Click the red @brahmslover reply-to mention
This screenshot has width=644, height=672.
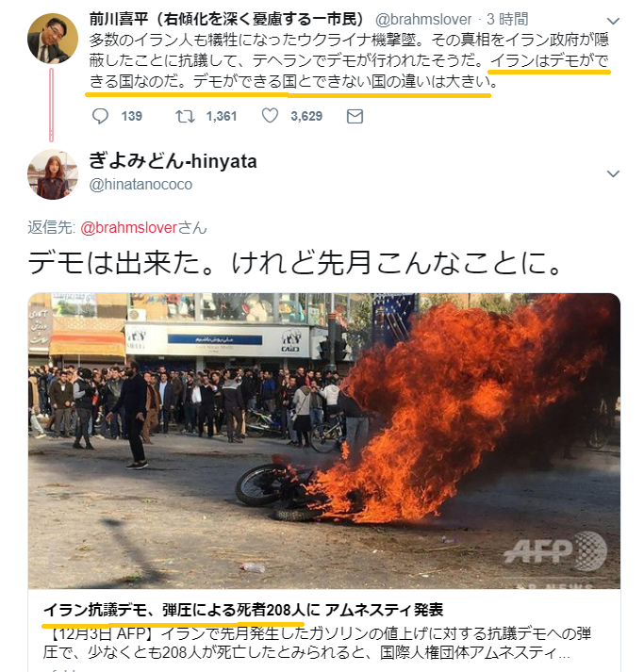pos(128,227)
